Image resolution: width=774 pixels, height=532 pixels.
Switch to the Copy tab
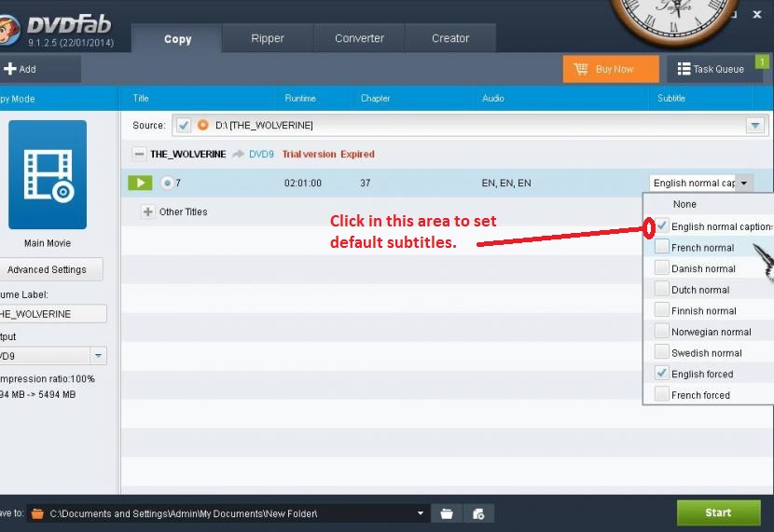177,39
